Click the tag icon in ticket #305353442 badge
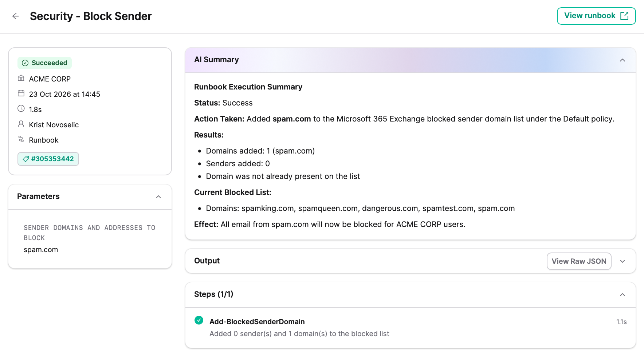This screenshot has width=644, height=358. pos(26,159)
